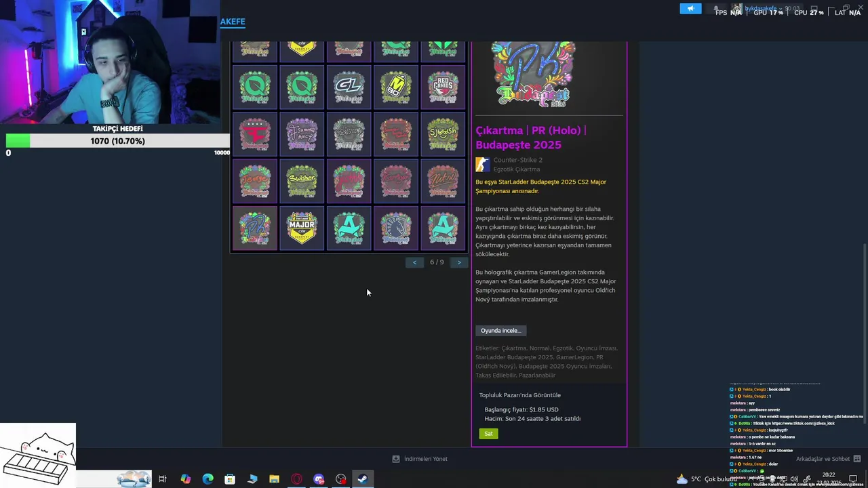Viewport: 868px width, 488px height.
Task: Expand the account name dropdown in Steam header
Action: 765,9
